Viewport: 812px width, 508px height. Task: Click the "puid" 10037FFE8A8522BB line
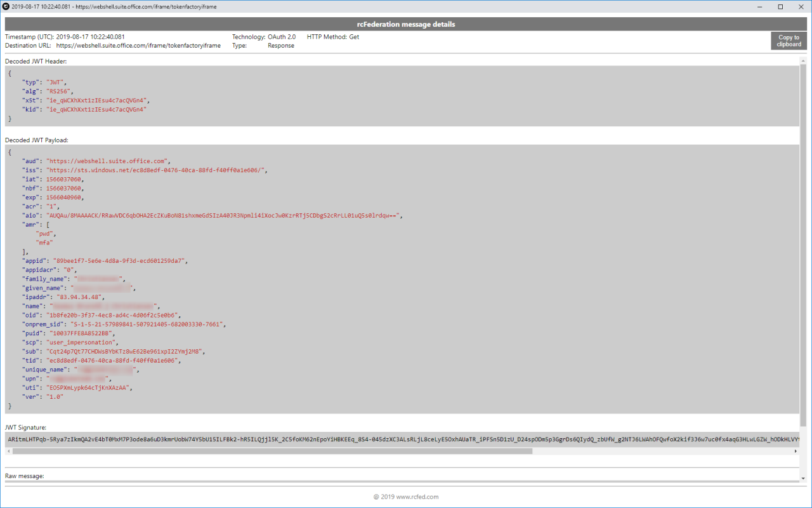[x=69, y=333]
